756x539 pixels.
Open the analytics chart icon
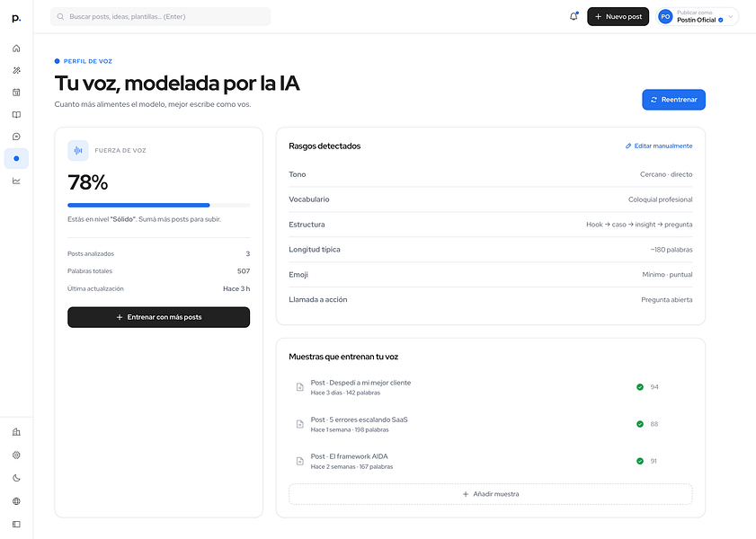[16, 181]
